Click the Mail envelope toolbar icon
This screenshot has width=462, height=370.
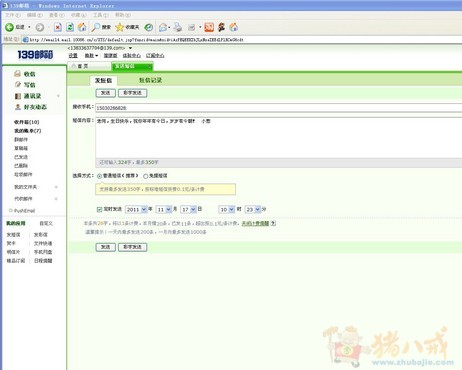163,27
